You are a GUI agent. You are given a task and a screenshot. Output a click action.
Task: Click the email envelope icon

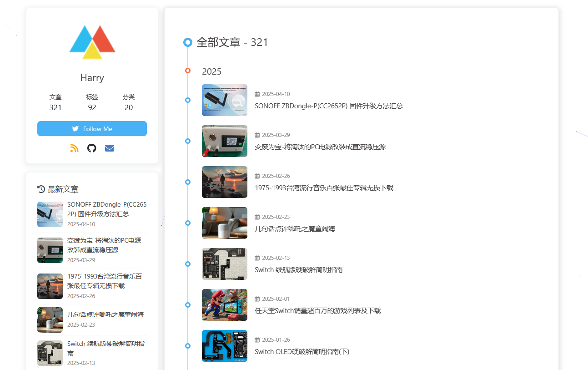pyautogui.click(x=110, y=148)
